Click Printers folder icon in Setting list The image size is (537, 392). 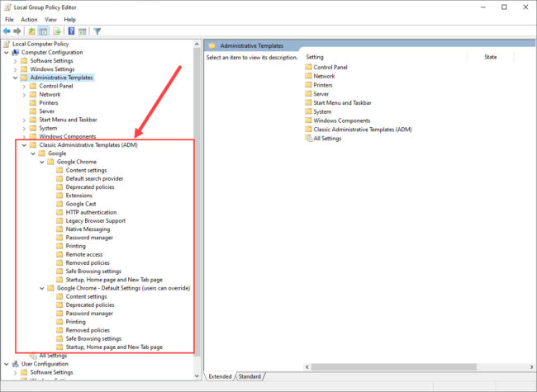pyautogui.click(x=309, y=85)
